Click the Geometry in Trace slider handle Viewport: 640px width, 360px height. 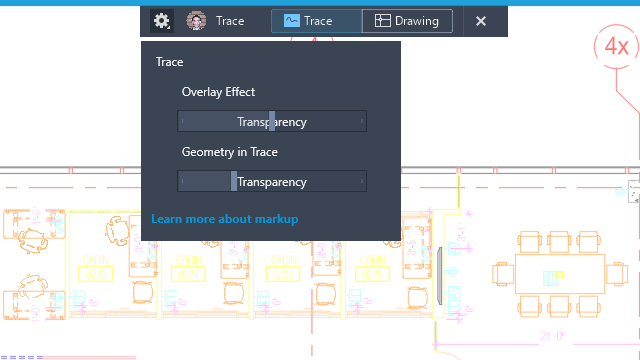point(234,181)
